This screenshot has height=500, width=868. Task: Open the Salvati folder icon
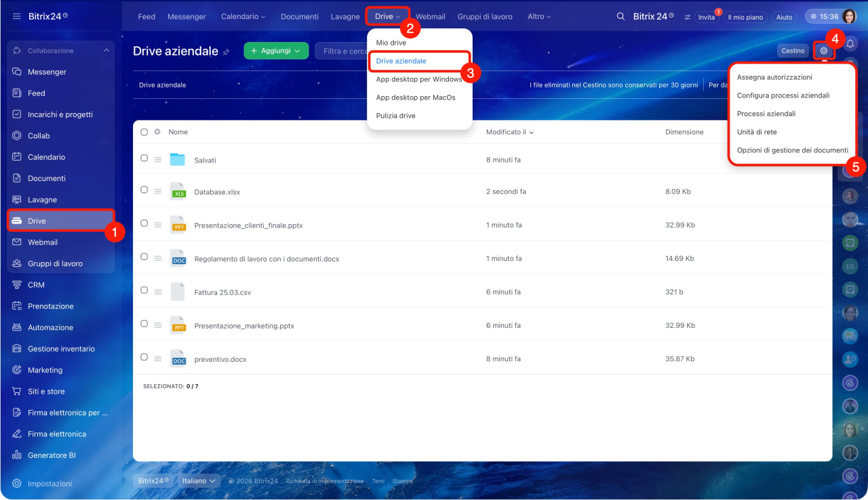coord(178,160)
